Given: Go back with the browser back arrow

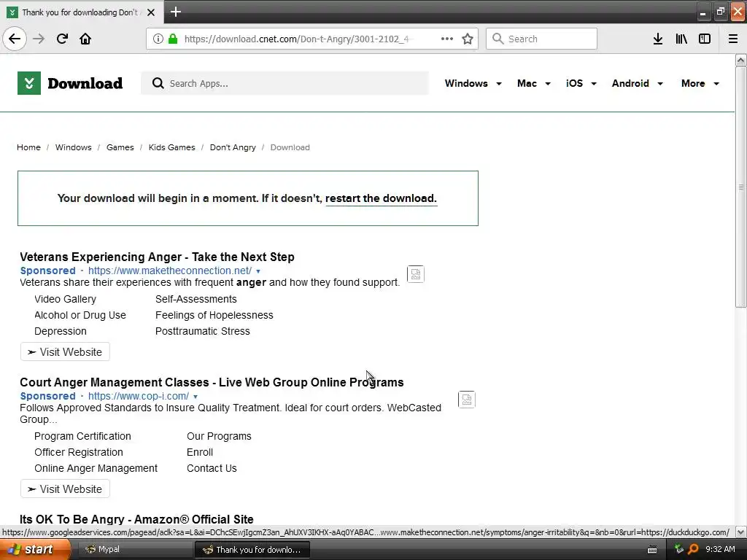Looking at the screenshot, I should (x=15, y=39).
